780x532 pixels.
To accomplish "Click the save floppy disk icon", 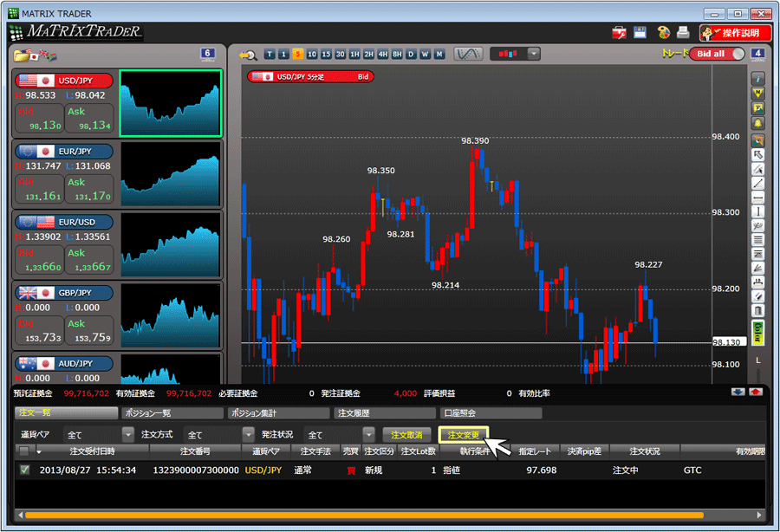I will (x=640, y=32).
